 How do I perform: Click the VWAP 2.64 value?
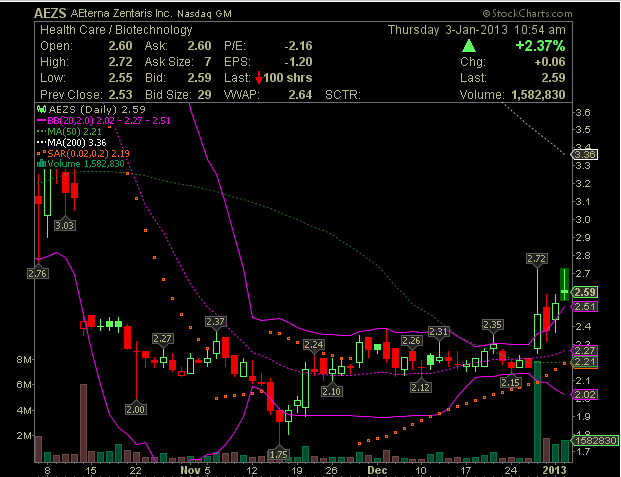point(300,95)
